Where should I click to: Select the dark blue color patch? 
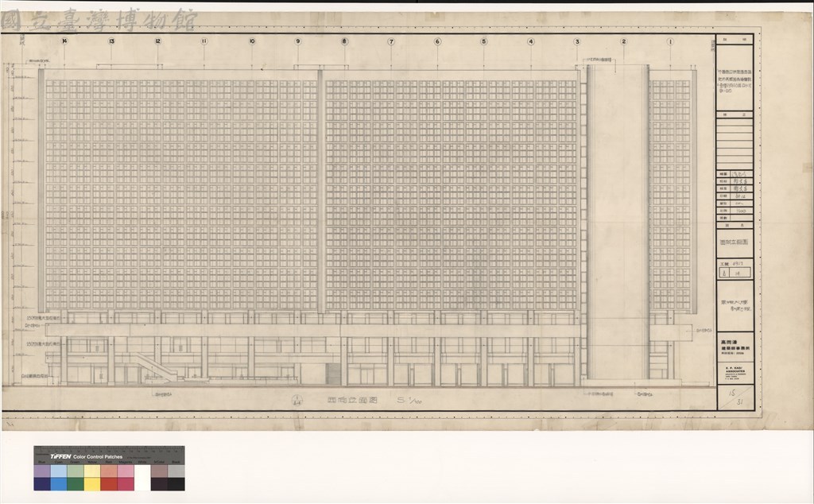coord(42,484)
